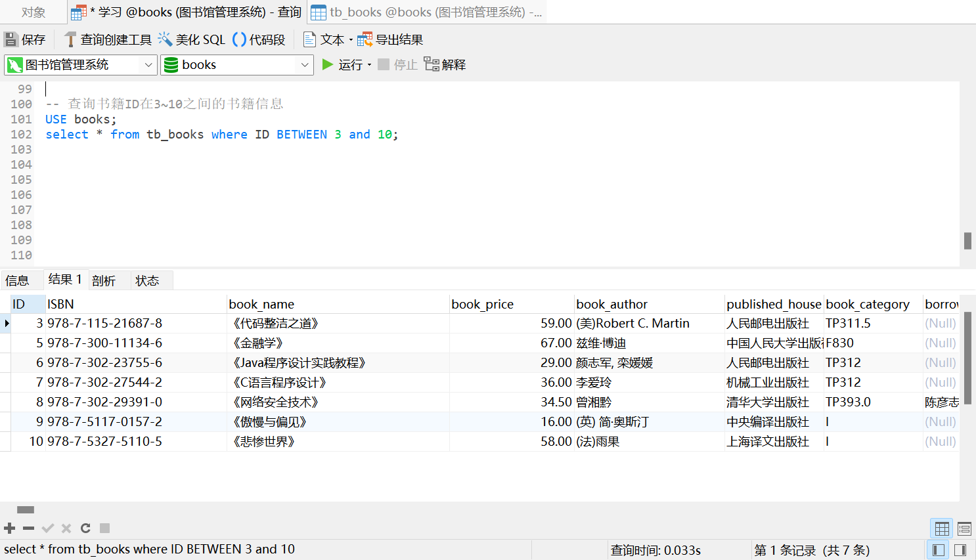Screen dimensions: 976x560
Task: Click the results grid vertical scrollbar
Action: [x=967, y=358]
